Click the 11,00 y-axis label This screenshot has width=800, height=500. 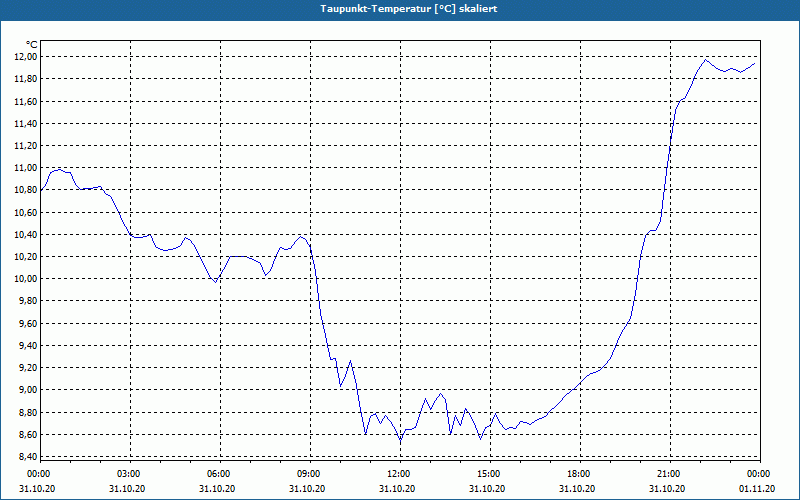(28, 168)
